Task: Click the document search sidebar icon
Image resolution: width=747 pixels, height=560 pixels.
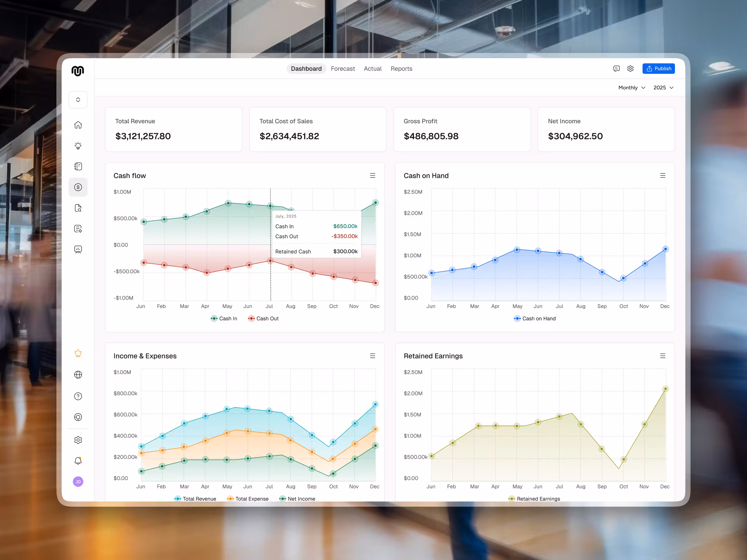Action: [78, 208]
